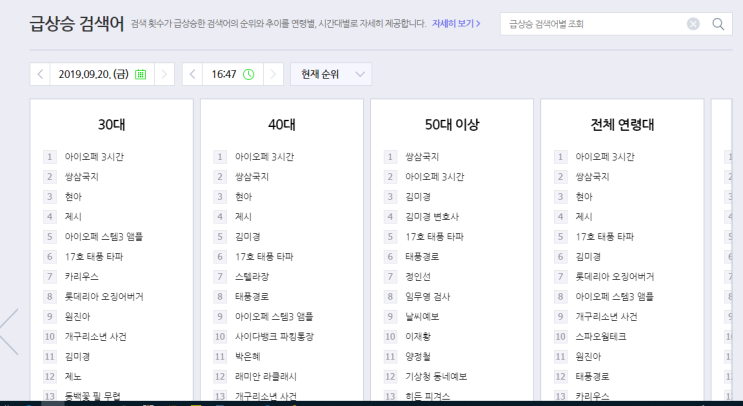The image size is (743, 406).
Task: Open 40대 rank 12 래미안 라클래시
Action: coord(266,377)
